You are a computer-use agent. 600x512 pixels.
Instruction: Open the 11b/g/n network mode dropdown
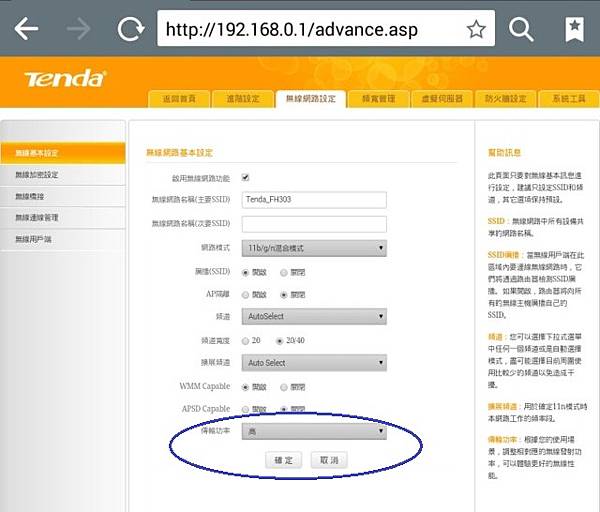[x=314, y=248]
